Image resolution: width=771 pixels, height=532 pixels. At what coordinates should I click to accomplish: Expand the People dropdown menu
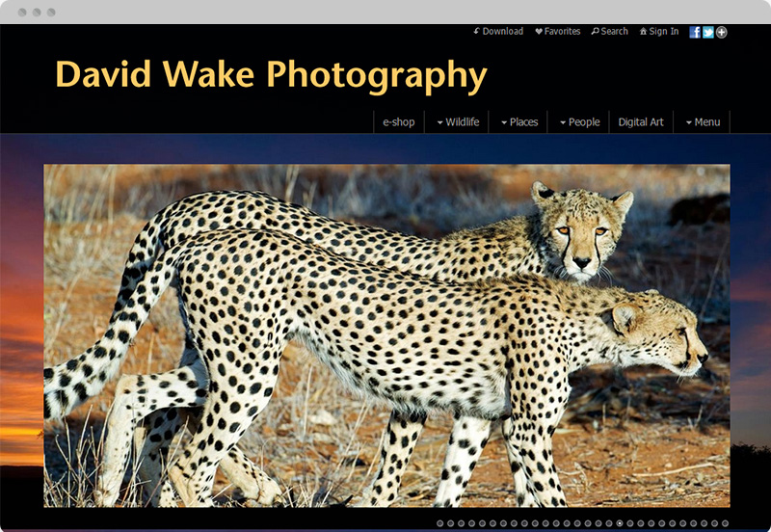click(580, 122)
